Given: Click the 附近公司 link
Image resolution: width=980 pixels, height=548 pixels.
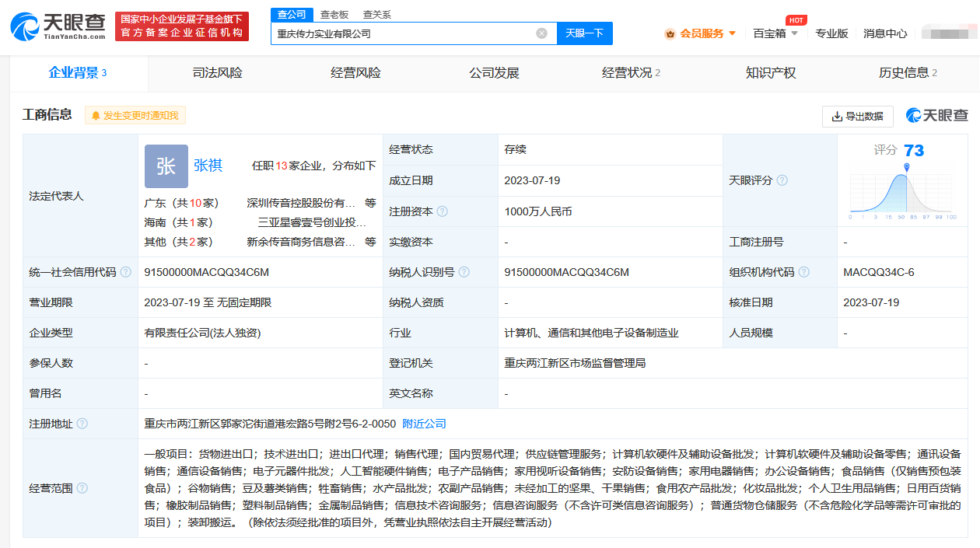Looking at the screenshot, I should pyautogui.click(x=424, y=424).
